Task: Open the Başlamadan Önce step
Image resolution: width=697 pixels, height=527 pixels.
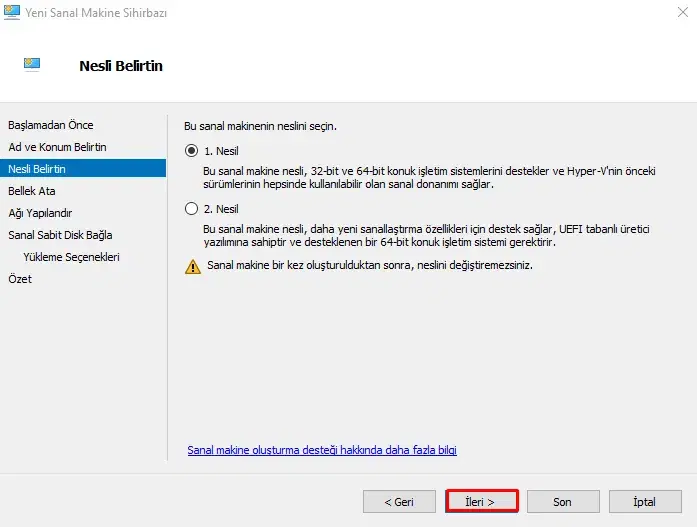Action: click(51, 125)
